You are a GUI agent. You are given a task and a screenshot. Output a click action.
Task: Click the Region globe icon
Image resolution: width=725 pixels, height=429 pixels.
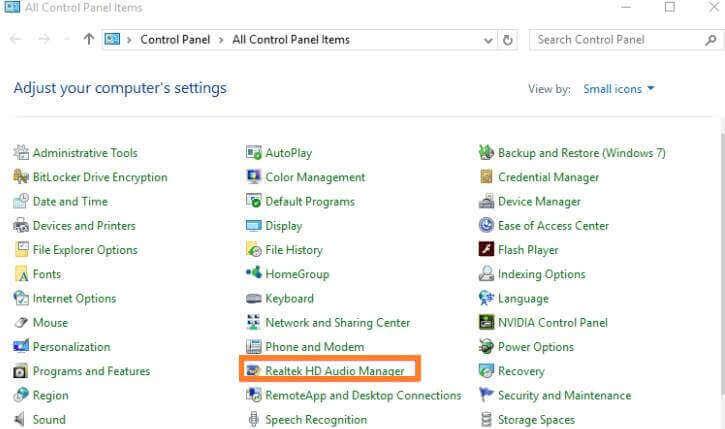(x=21, y=395)
